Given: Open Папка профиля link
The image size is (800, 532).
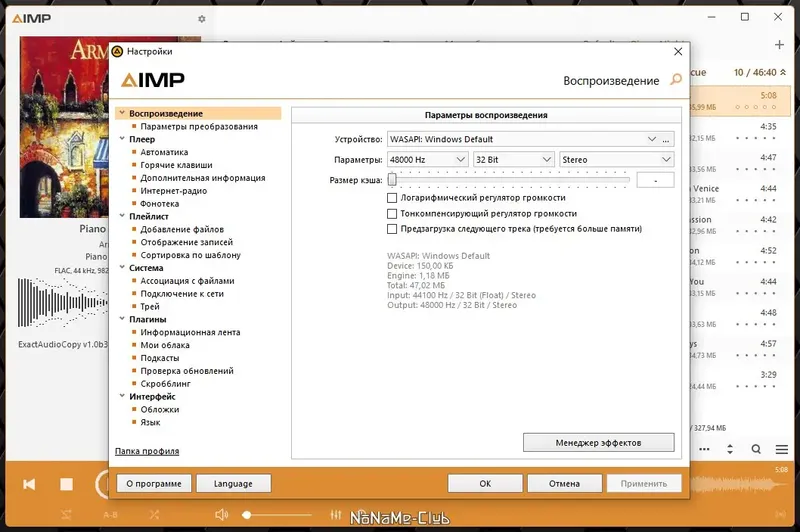Looking at the screenshot, I should pos(147,451).
